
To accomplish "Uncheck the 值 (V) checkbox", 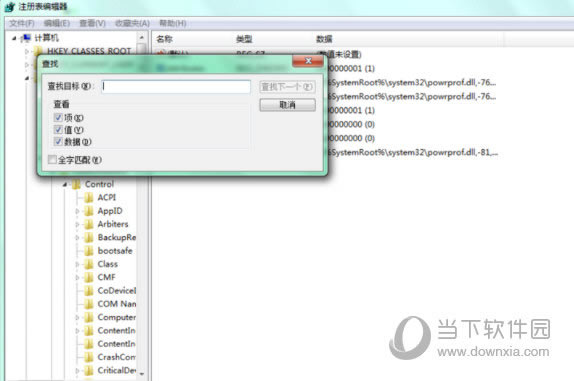I will click(x=58, y=129).
